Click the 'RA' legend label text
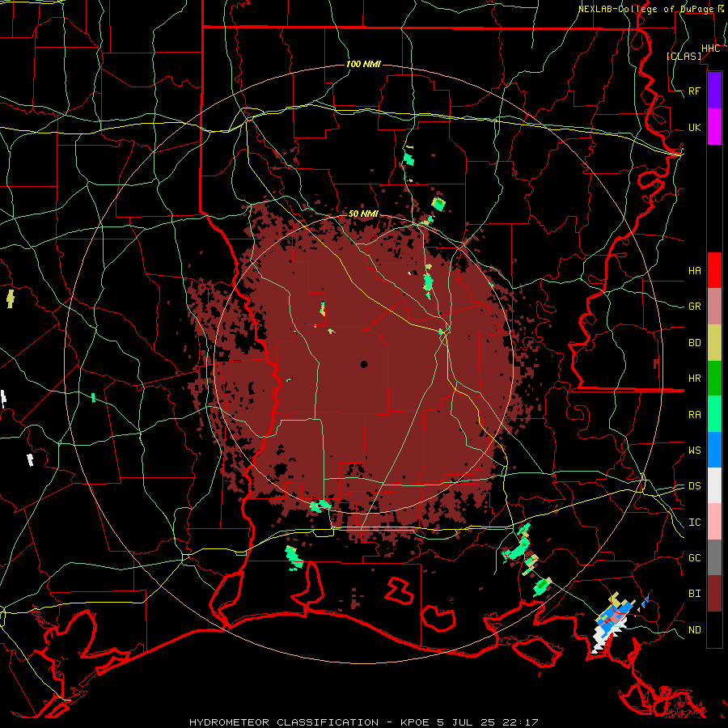728x728 pixels. [x=694, y=415]
